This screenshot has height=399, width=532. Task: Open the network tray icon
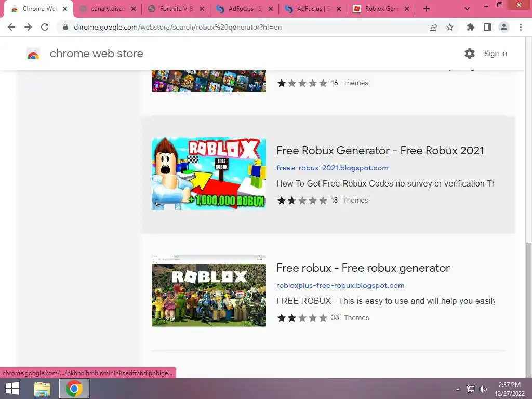pyautogui.click(x=471, y=389)
